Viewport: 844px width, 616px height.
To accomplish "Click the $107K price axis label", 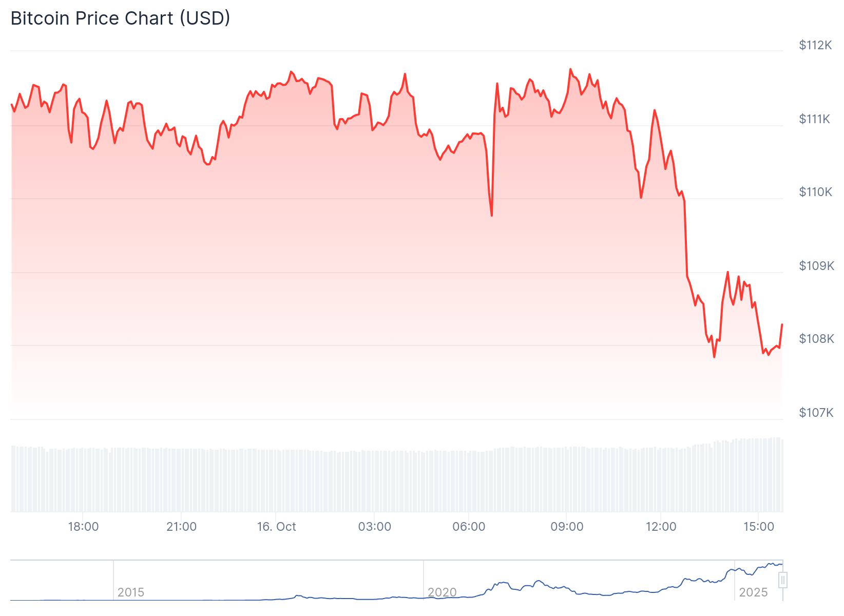I will point(816,413).
